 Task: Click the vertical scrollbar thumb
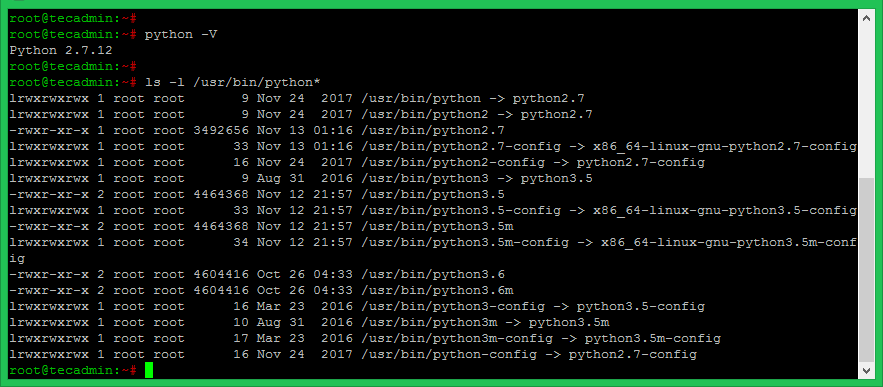(x=867, y=270)
